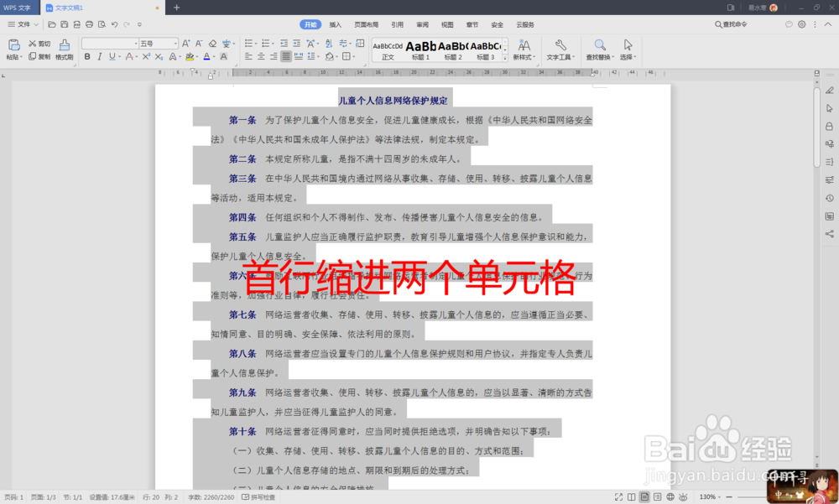
Task: Toggle bold formatting
Action: (x=86, y=57)
